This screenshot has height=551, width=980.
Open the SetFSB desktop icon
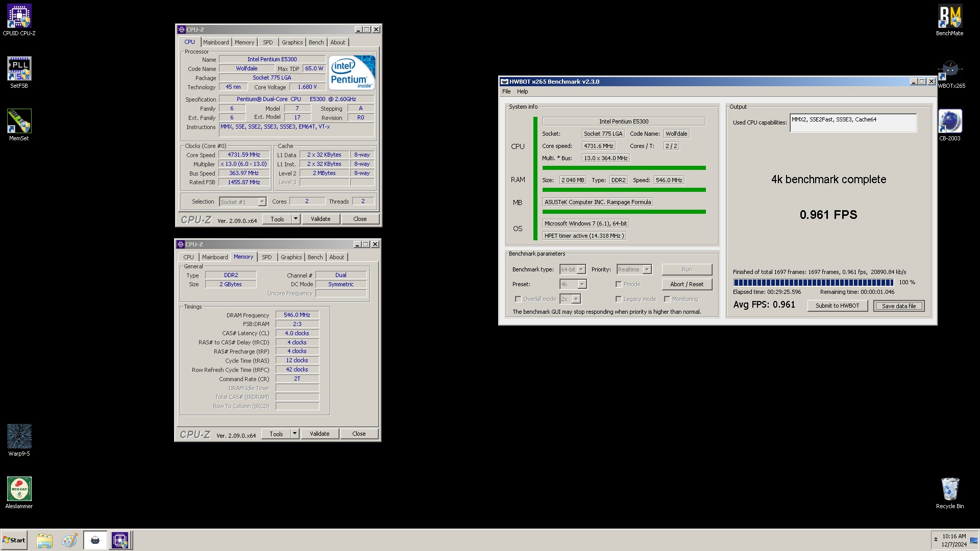[x=19, y=72]
